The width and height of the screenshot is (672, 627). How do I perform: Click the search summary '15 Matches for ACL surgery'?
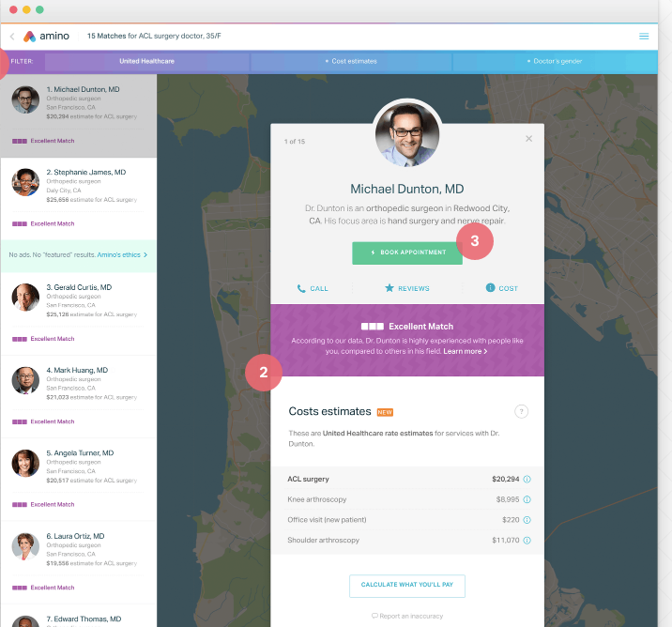(154, 36)
